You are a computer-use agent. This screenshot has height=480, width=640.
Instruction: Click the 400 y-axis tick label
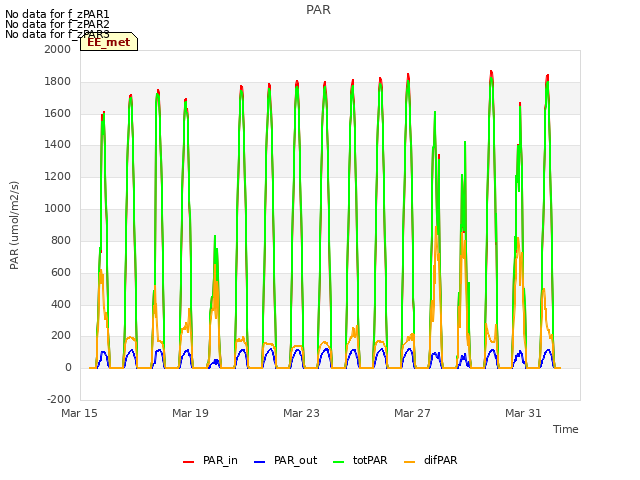[x=61, y=304]
